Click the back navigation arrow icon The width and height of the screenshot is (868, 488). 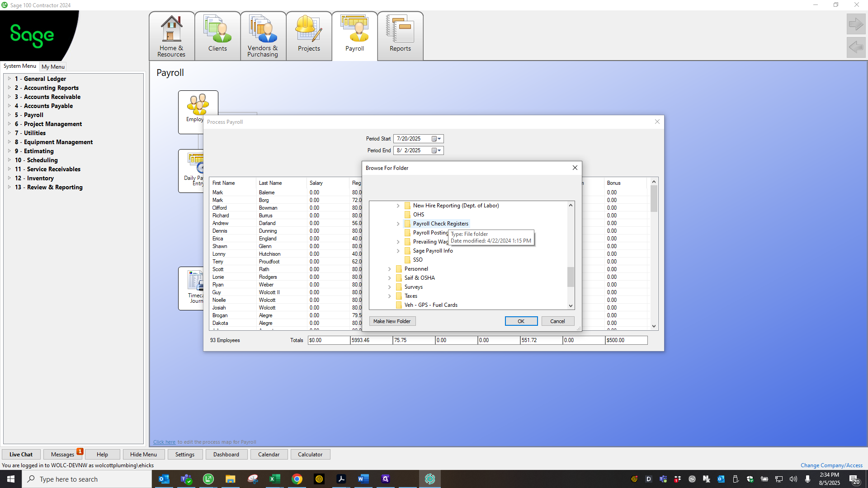coord(856,47)
